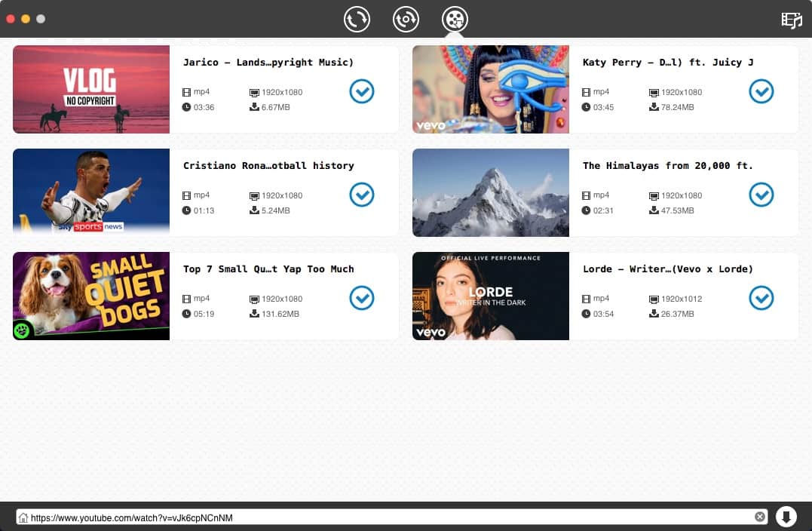Clear the URL field with the X button
The height and width of the screenshot is (531, 812).
760,517
